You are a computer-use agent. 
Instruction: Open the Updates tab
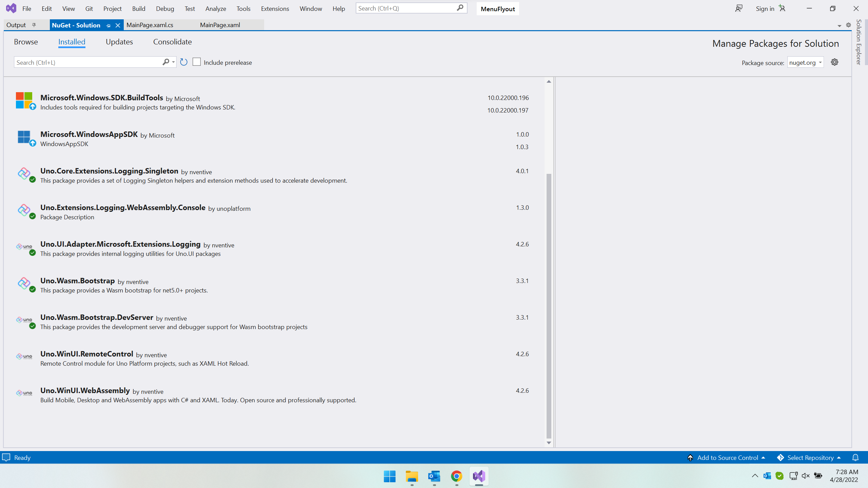pos(119,41)
